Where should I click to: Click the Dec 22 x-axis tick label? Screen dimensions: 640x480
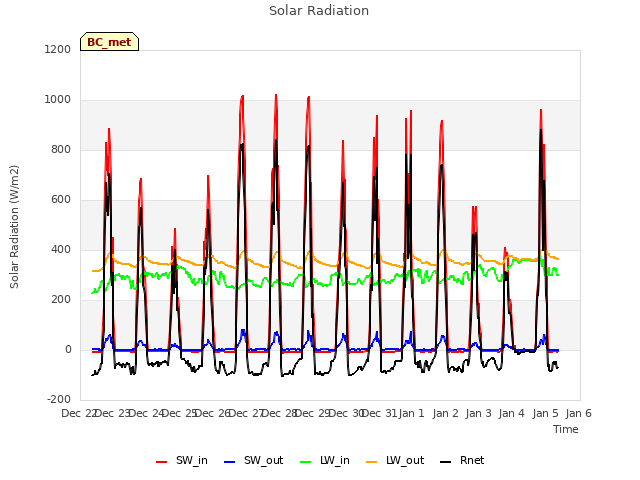79,413
